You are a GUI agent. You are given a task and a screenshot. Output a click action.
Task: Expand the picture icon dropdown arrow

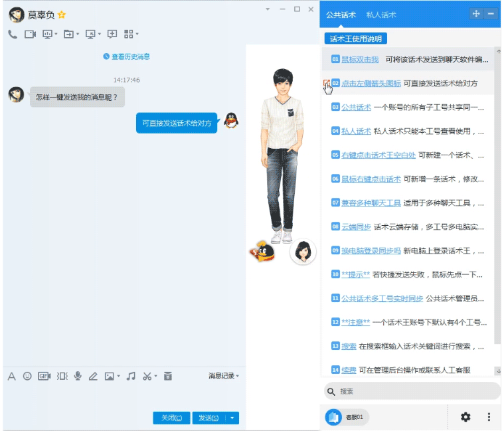coord(118,376)
